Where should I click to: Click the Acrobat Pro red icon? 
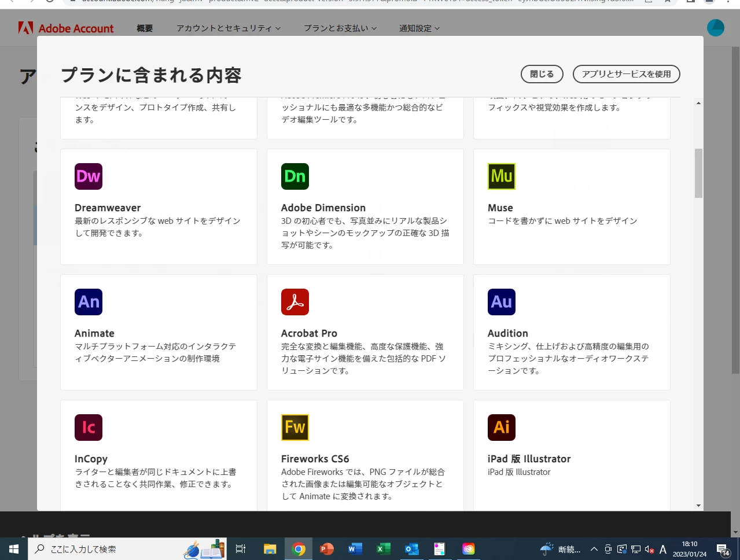click(295, 302)
